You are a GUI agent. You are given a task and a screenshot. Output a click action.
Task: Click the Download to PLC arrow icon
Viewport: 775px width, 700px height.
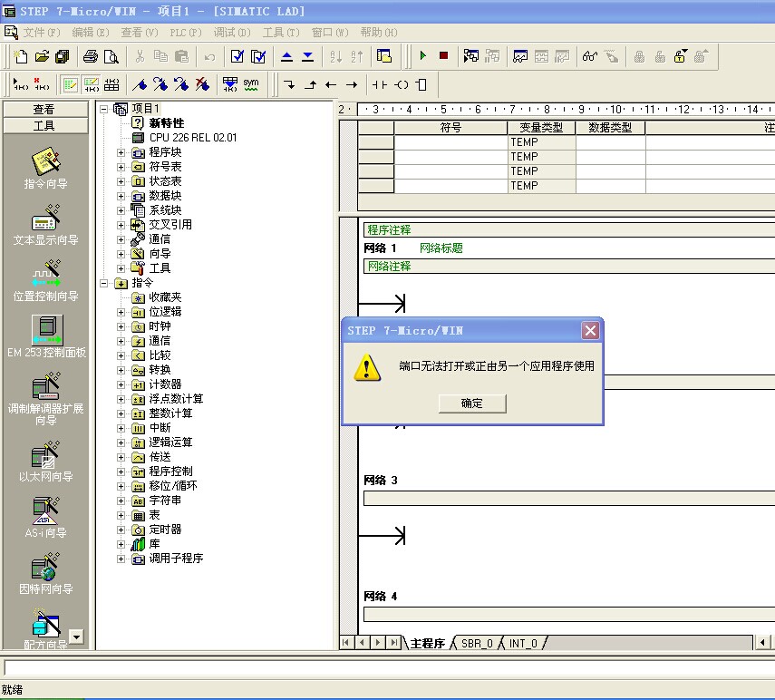click(x=307, y=56)
